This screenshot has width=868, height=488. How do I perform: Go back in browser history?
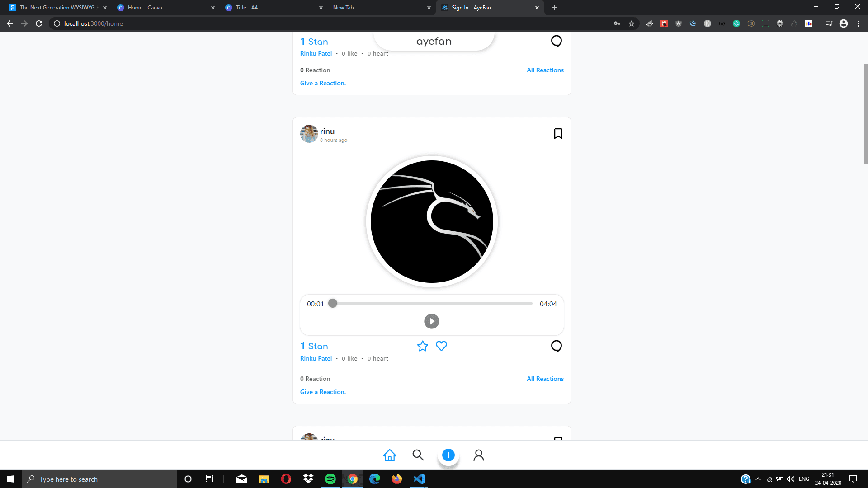pyautogui.click(x=10, y=23)
